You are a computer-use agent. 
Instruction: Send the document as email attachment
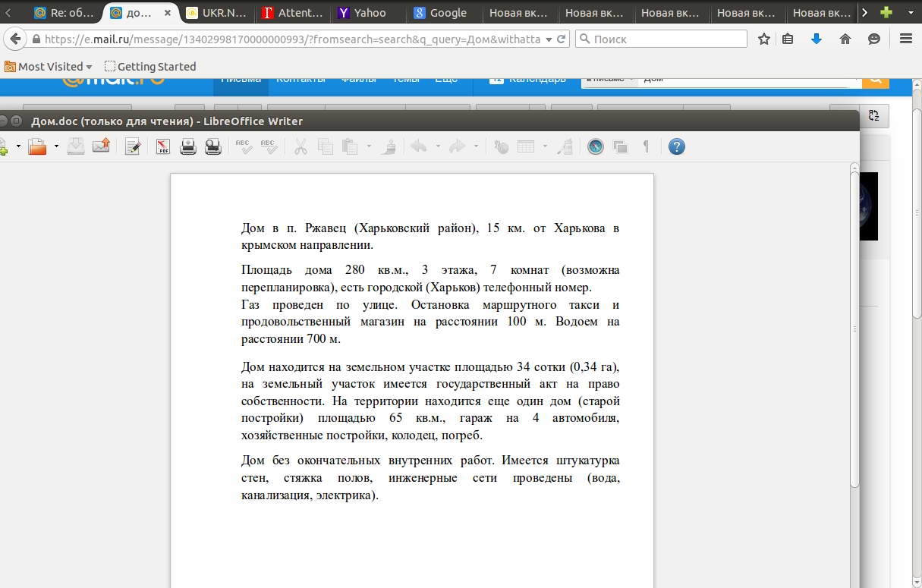point(102,146)
